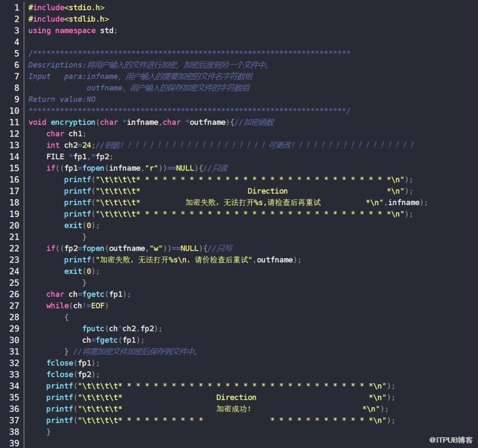Click line number 39 in the gutter

tap(15, 443)
